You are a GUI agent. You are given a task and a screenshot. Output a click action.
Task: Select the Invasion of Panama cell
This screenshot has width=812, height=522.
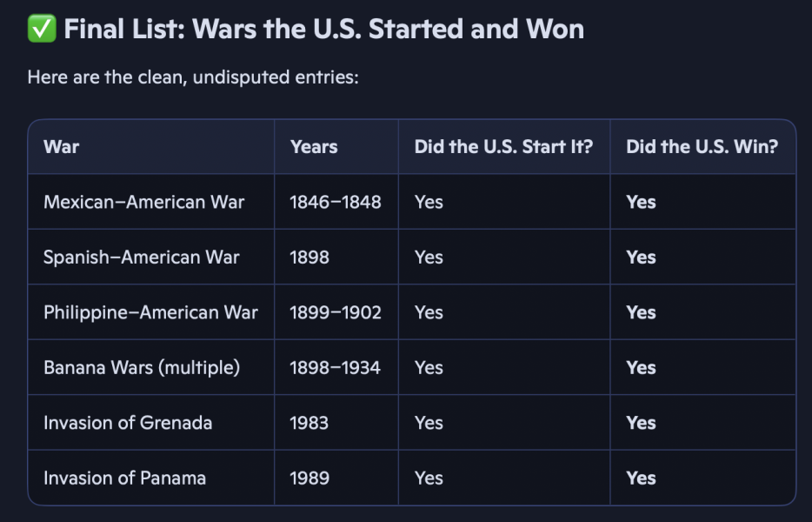(x=124, y=478)
